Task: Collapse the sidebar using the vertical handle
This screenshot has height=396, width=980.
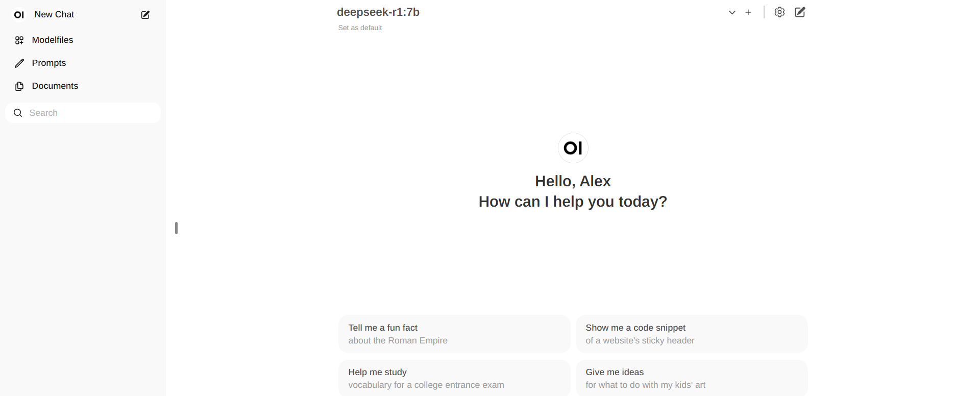Action: [x=176, y=228]
